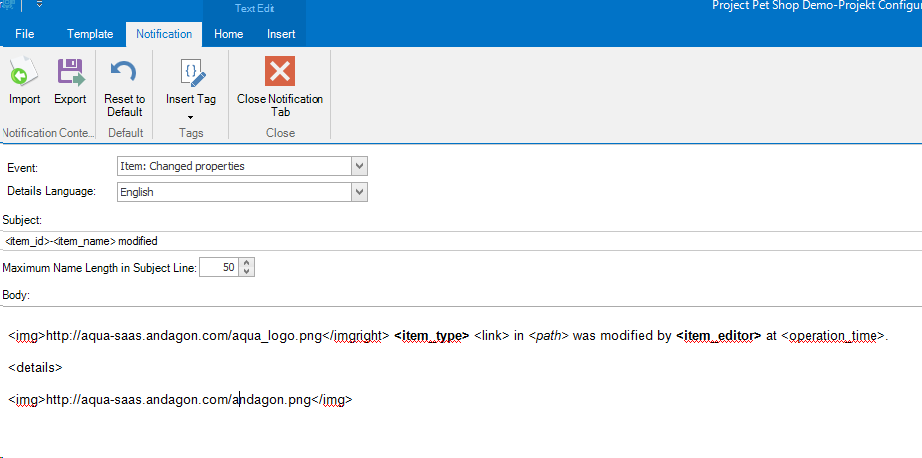The image size is (922, 458).
Task: Expand the Insert Tag dropdown arrow
Action: point(191,117)
